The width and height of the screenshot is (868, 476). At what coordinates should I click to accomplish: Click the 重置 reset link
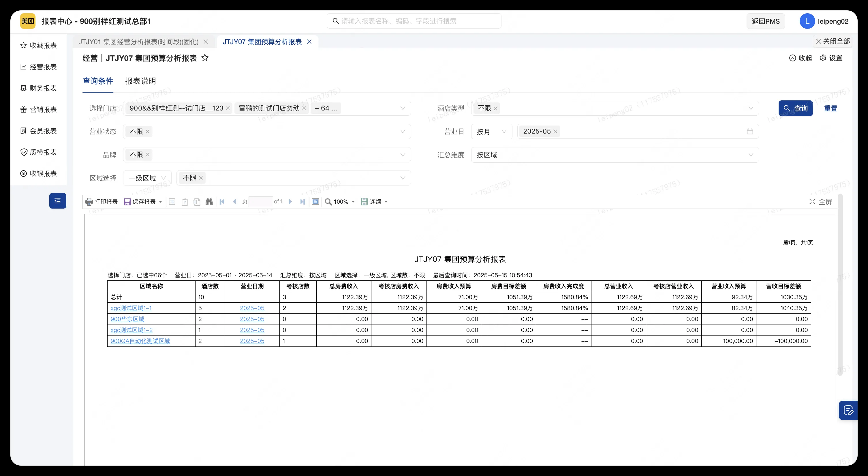tap(831, 108)
